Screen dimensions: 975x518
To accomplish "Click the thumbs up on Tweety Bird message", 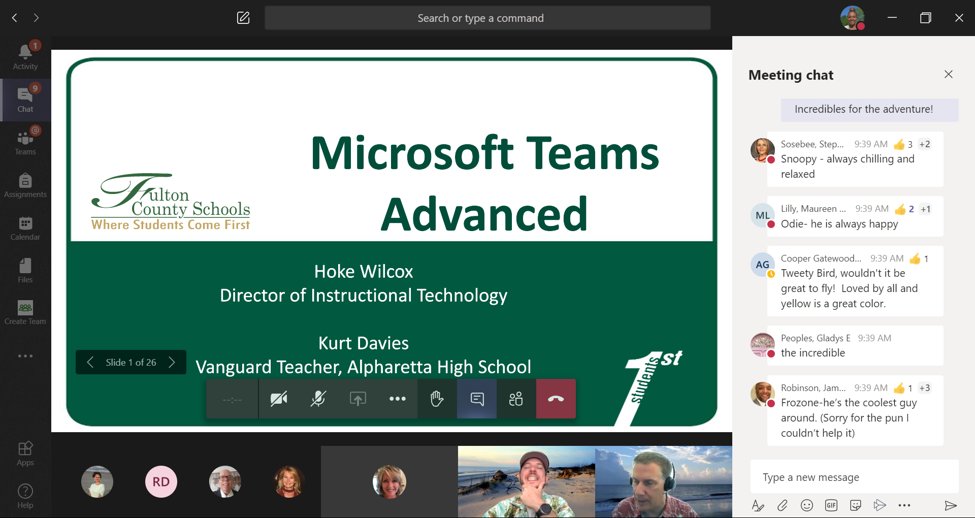I will coord(915,259).
